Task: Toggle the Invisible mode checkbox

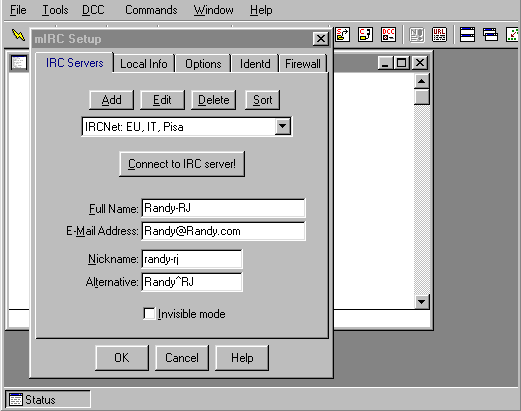Action: point(149,314)
